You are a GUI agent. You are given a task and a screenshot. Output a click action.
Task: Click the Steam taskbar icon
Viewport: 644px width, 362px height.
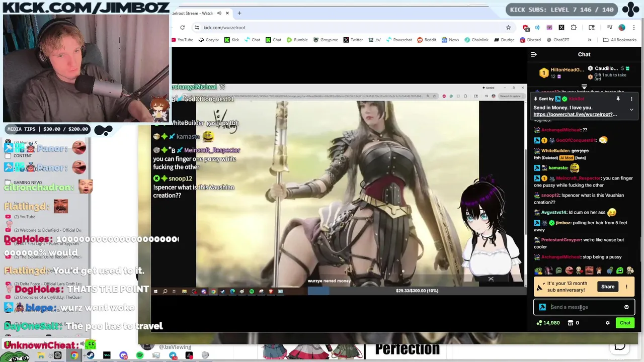[90, 355]
